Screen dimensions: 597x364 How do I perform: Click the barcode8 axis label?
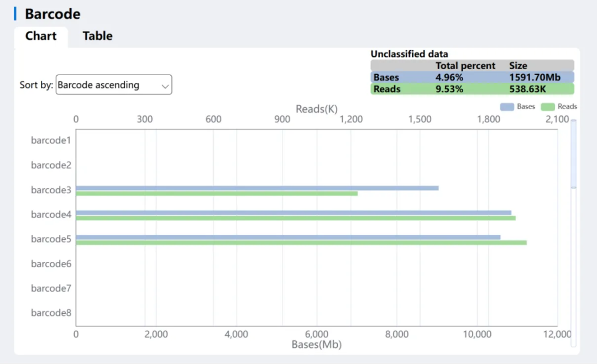pyautogui.click(x=51, y=313)
